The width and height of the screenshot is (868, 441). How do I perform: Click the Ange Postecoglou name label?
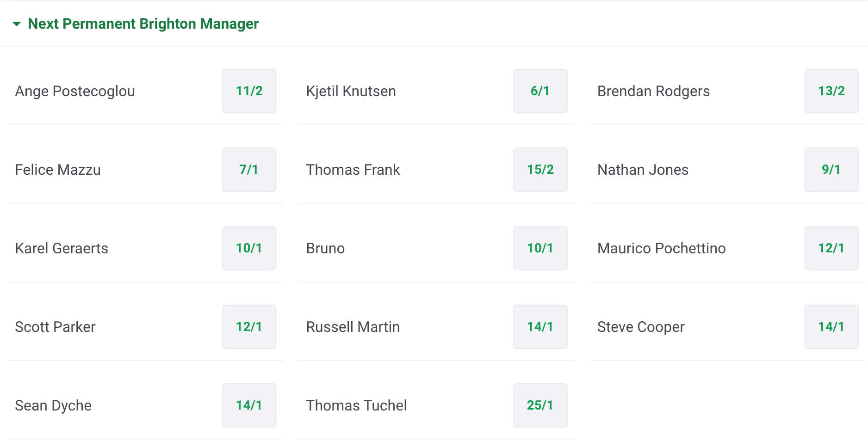tap(75, 92)
